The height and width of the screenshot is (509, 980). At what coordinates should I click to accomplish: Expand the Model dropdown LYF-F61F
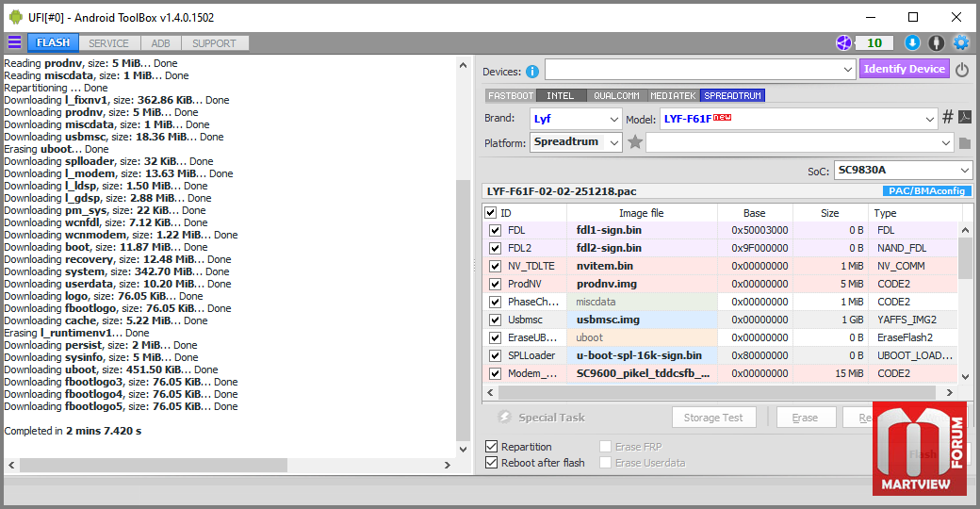[x=799, y=119]
